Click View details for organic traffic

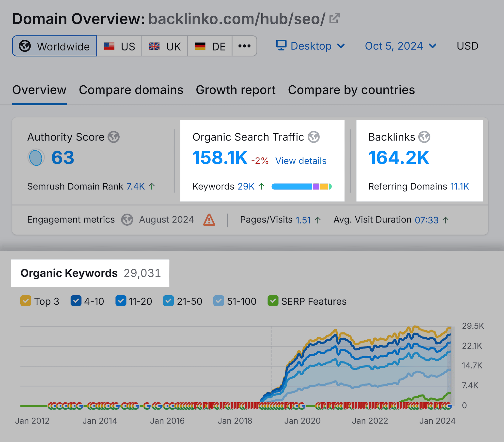[x=301, y=160]
